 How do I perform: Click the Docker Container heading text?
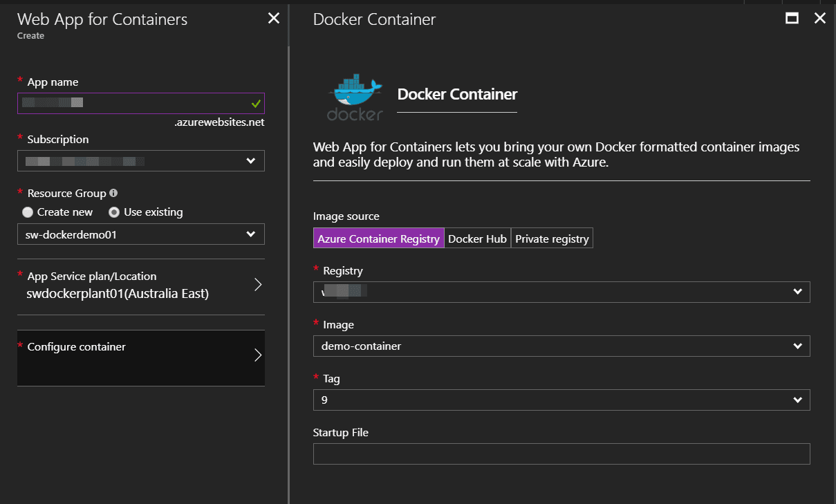tap(457, 94)
